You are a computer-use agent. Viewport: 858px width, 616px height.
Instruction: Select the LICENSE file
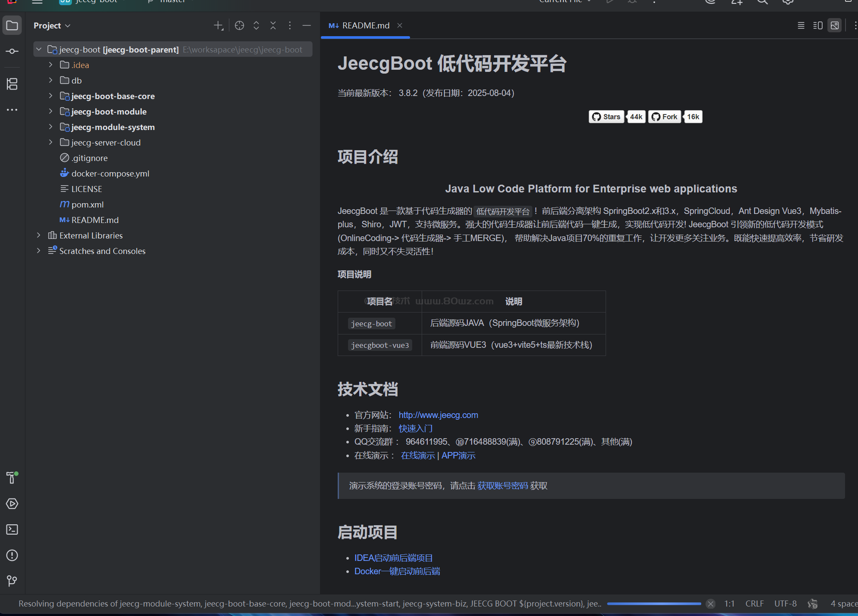pyautogui.click(x=87, y=189)
